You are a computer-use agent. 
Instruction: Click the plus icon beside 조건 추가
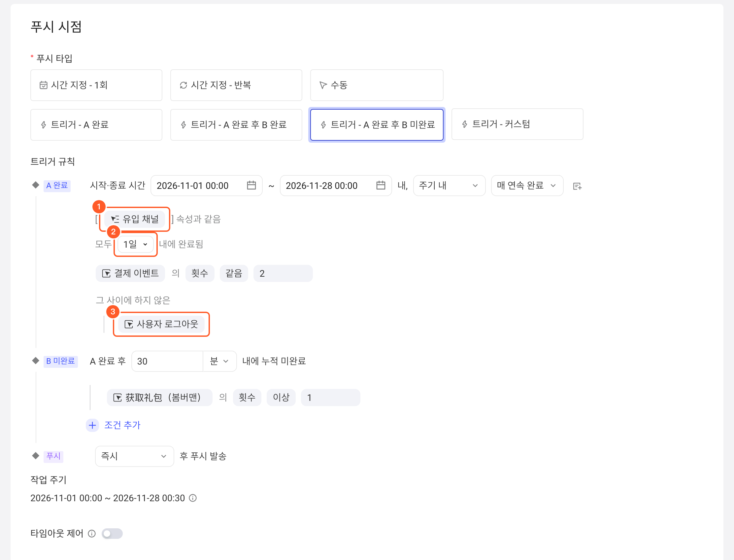click(x=92, y=425)
